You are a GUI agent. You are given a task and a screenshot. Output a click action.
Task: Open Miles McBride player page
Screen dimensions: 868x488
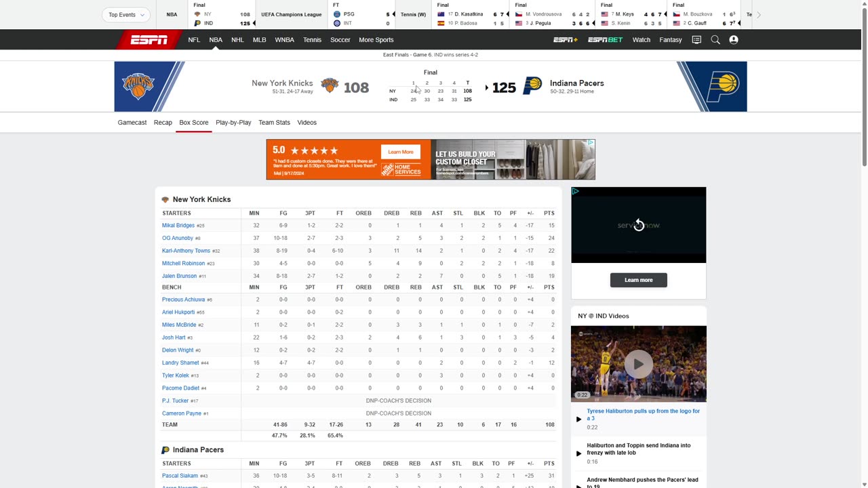pos(179,325)
